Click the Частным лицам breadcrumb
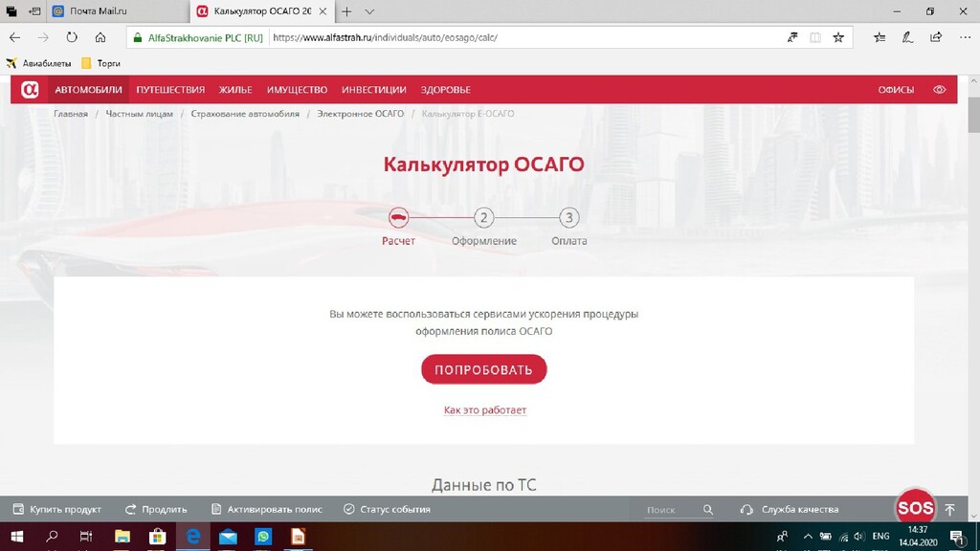Viewport: 980px width, 551px height. (140, 114)
